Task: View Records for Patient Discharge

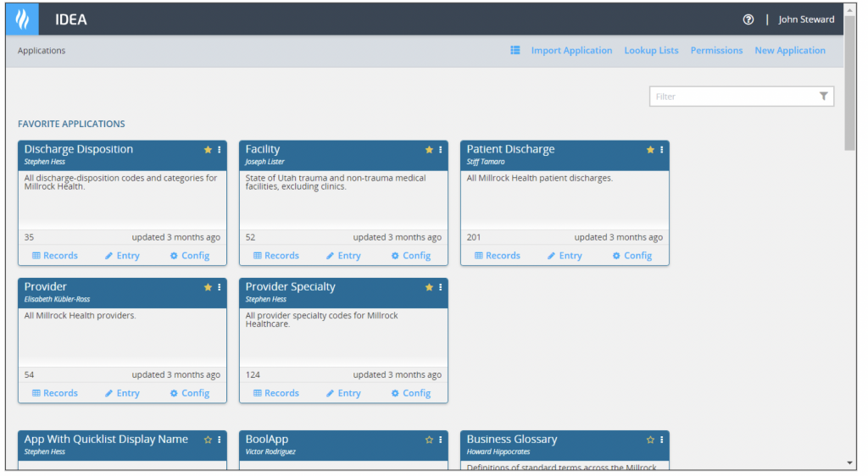Action: click(x=497, y=256)
